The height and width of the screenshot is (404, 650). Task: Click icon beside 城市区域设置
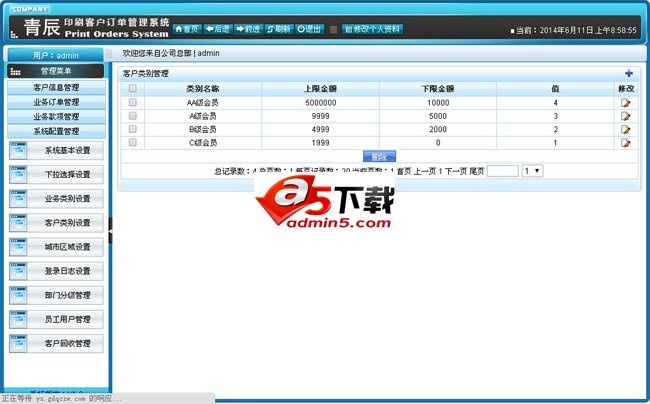[x=18, y=247]
